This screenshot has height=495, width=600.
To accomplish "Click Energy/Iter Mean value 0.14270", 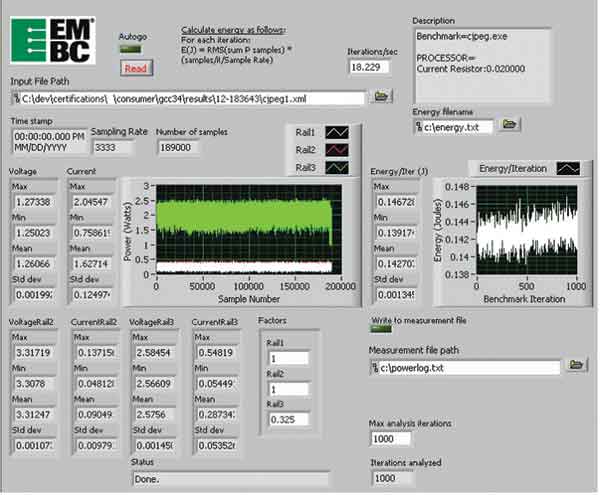I will [x=396, y=264].
